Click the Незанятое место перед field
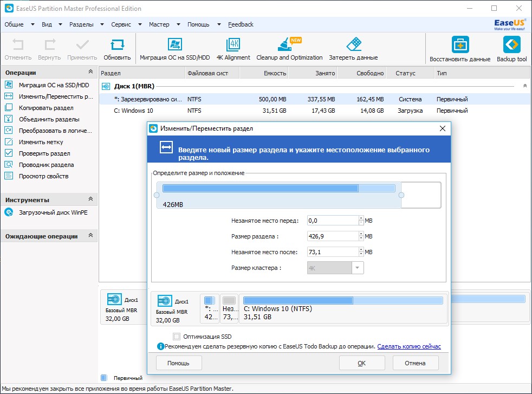 pos(333,221)
